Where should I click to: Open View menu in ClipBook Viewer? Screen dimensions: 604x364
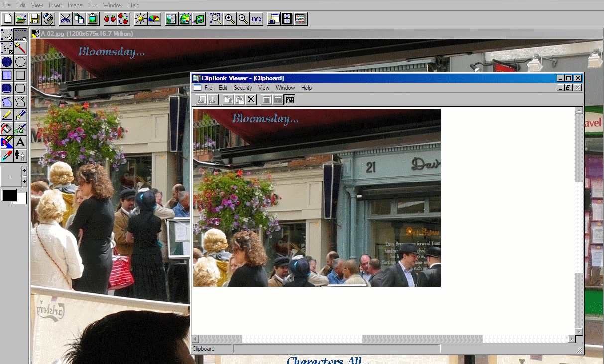264,88
